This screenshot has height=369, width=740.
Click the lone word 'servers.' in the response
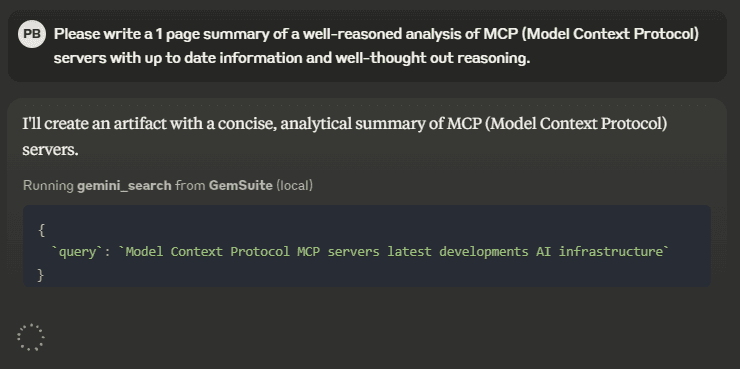point(50,150)
